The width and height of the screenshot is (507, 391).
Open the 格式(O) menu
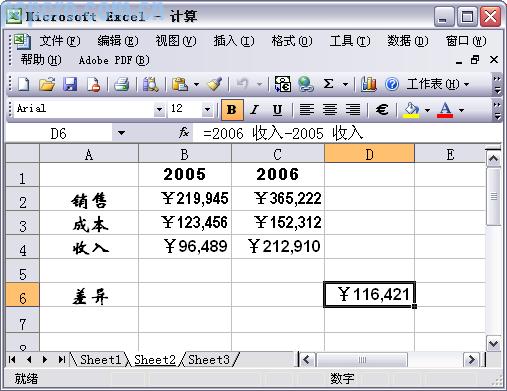(x=292, y=41)
